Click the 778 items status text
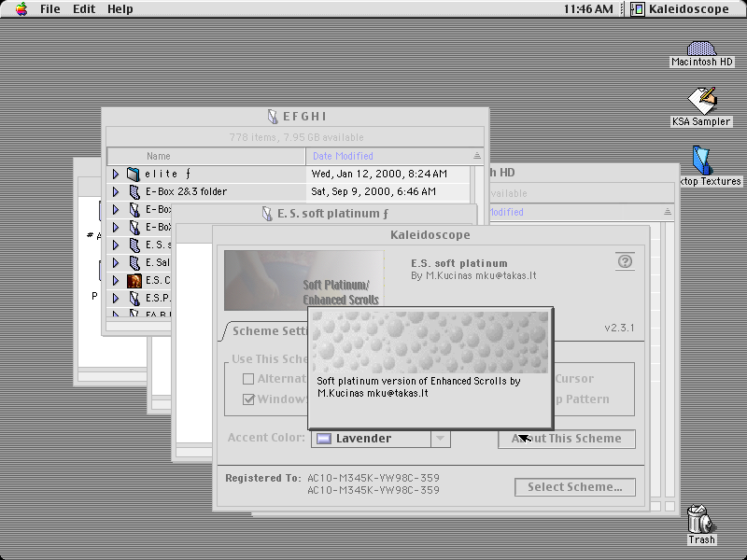The width and height of the screenshot is (747, 560). (296, 137)
